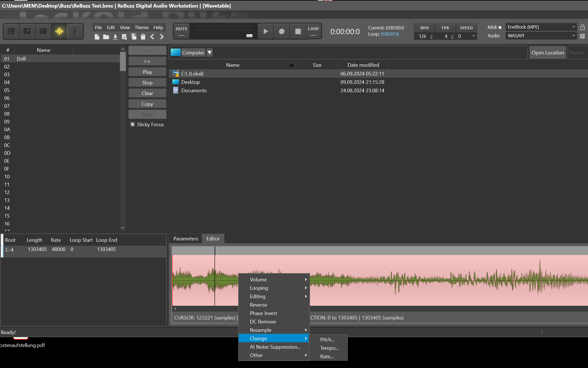Click the square Stop transport button
Screen dimensions: 588x368
point(298,31)
